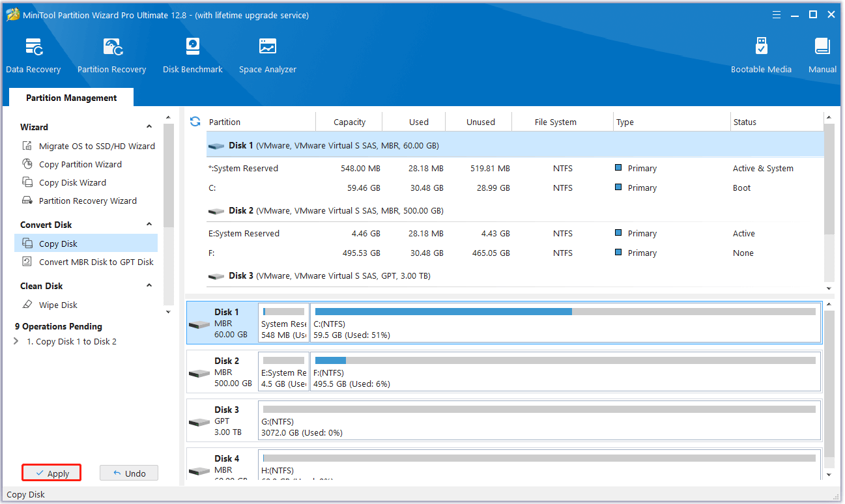Click the Copy Disk icon under Convert Disk
This screenshot has width=845, height=504.
(x=27, y=244)
